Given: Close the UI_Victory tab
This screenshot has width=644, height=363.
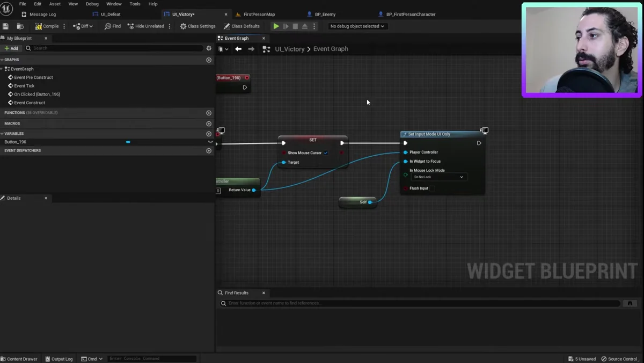Looking at the screenshot, I should coord(226,14).
